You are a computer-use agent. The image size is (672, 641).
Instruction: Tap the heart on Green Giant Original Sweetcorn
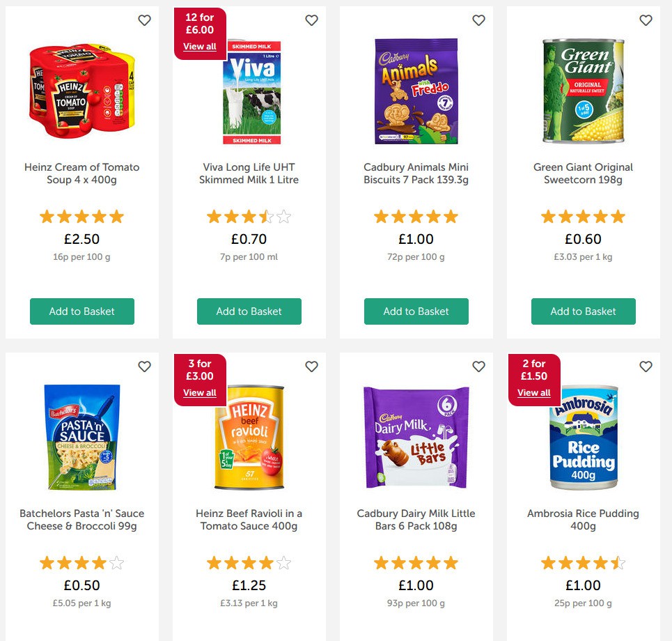pos(646,20)
